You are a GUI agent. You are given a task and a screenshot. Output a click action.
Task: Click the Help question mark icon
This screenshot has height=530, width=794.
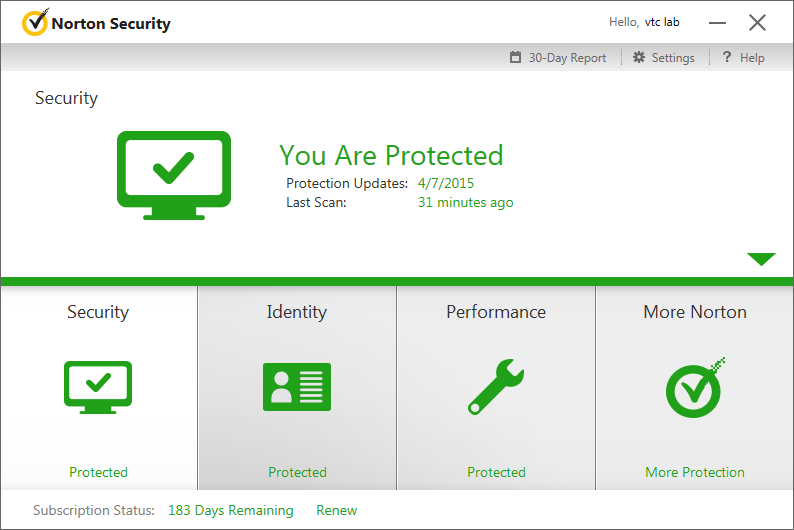[727, 58]
